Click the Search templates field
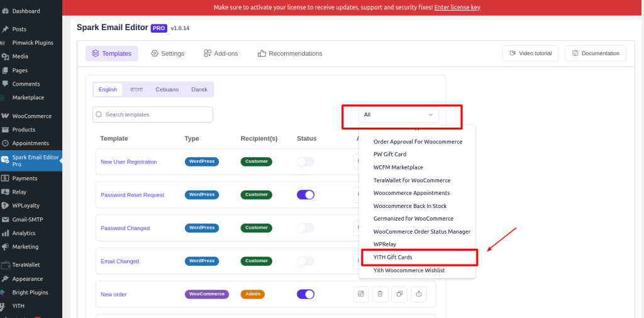Image resolution: width=644 pixels, height=318 pixels. pyautogui.click(x=153, y=114)
